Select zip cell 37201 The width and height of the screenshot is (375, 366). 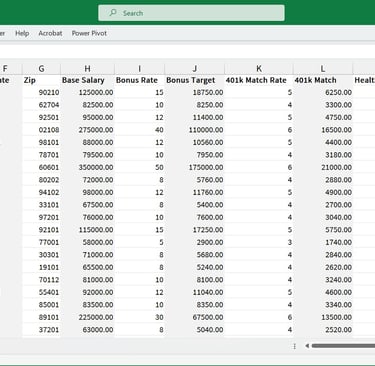[x=41, y=330]
